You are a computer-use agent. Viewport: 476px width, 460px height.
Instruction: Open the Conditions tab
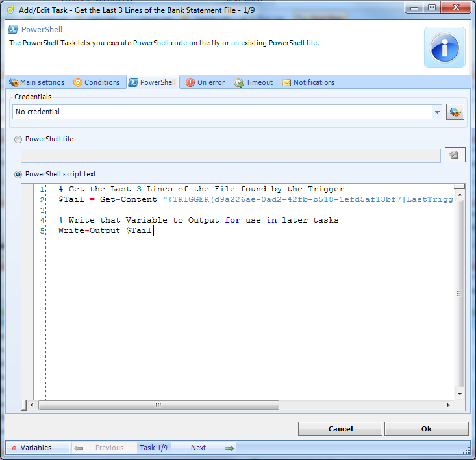pos(97,82)
